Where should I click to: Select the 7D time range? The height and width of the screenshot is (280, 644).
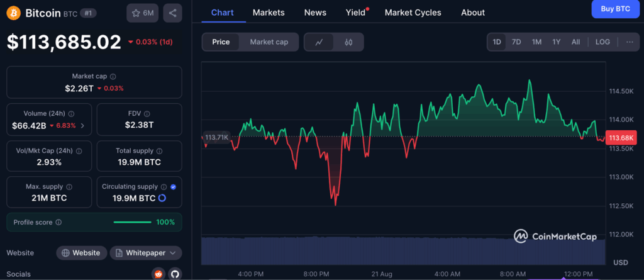(x=516, y=42)
